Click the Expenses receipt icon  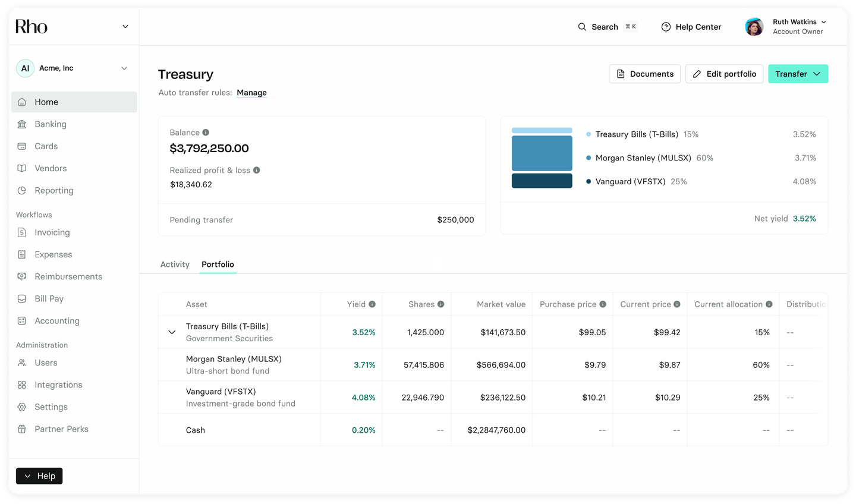click(22, 254)
